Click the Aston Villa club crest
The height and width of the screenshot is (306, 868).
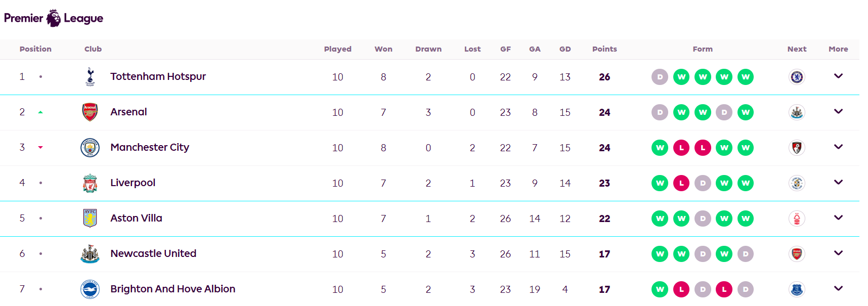[90, 218]
